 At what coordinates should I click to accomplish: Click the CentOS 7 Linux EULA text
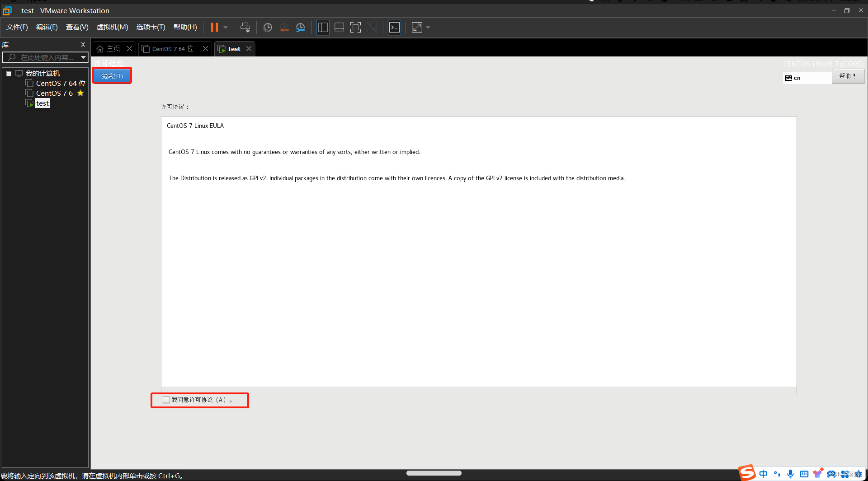[195, 126]
